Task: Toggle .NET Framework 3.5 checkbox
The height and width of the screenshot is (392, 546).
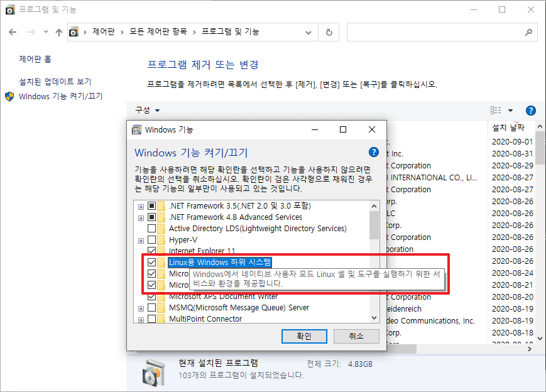Action: [x=152, y=206]
